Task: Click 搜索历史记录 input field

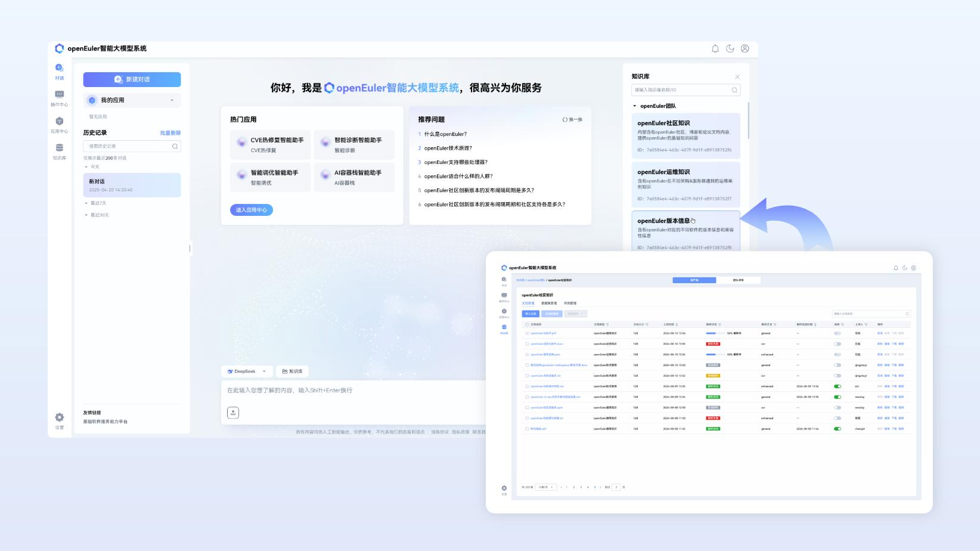Action: click(x=132, y=146)
